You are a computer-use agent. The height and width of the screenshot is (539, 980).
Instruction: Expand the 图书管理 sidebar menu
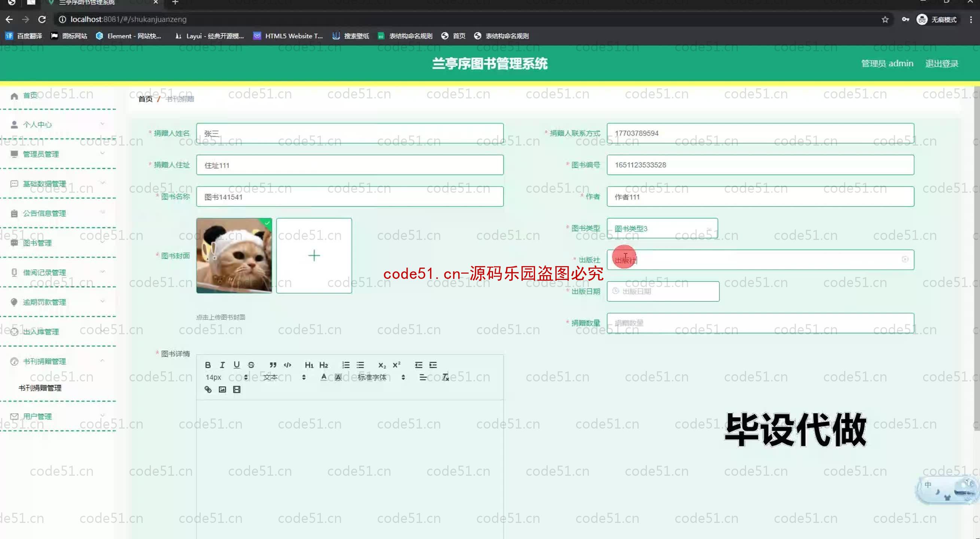click(58, 243)
